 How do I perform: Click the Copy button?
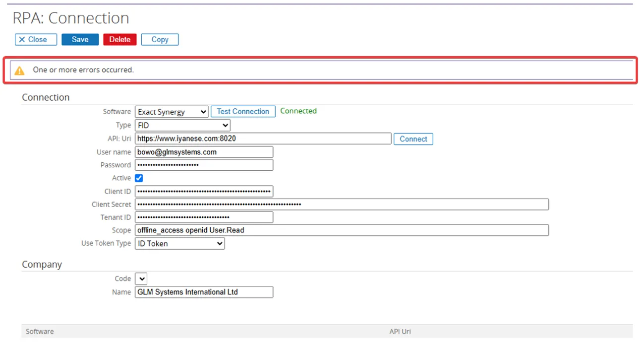click(x=160, y=40)
